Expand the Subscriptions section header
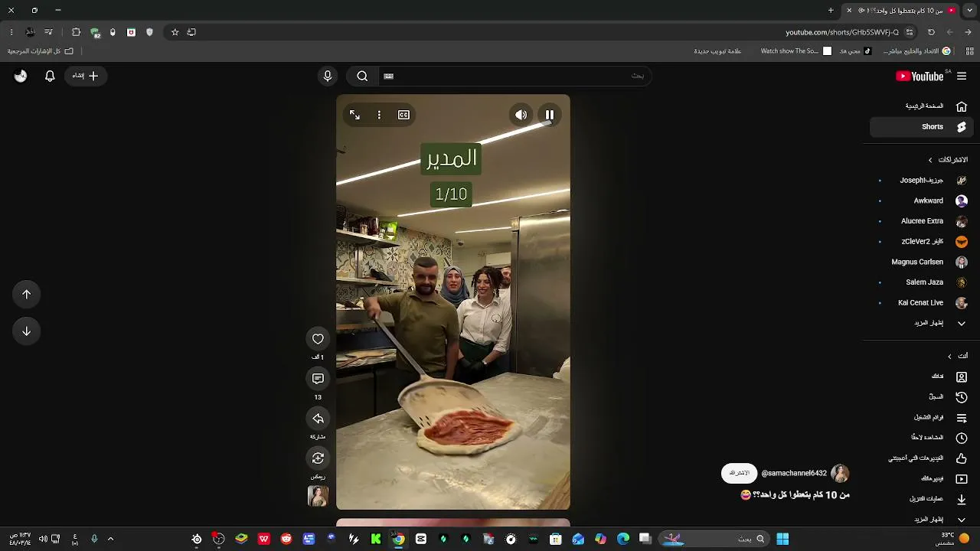Viewport: 980px width, 551px height. [x=948, y=160]
